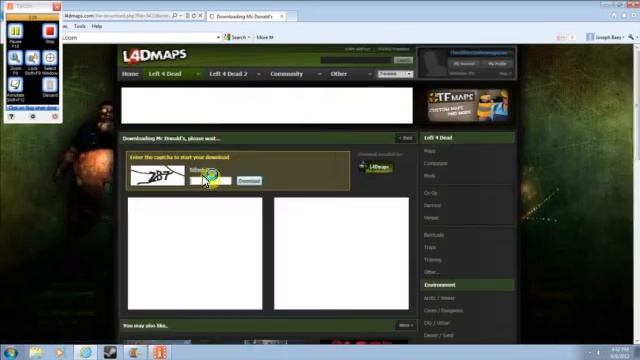Open the recorder Annotate tool
This screenshot has width=640, height=360.
pyautogui.click(x=16, y=85)
